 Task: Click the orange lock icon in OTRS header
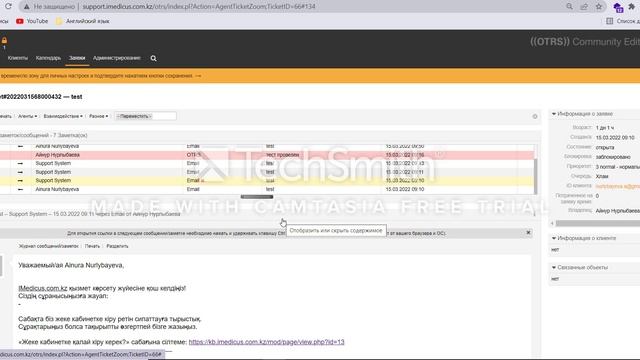(4, 40)
